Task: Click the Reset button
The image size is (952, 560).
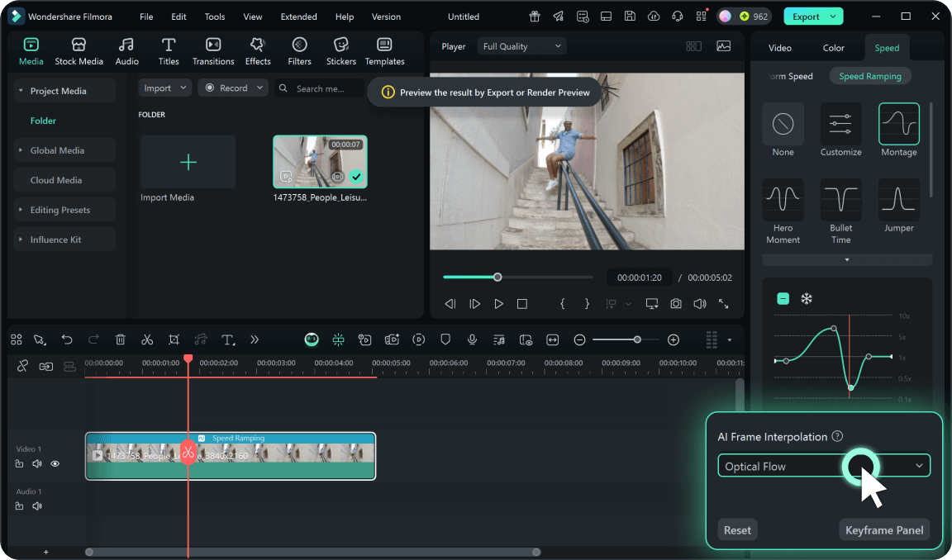Action: point(737,529)
